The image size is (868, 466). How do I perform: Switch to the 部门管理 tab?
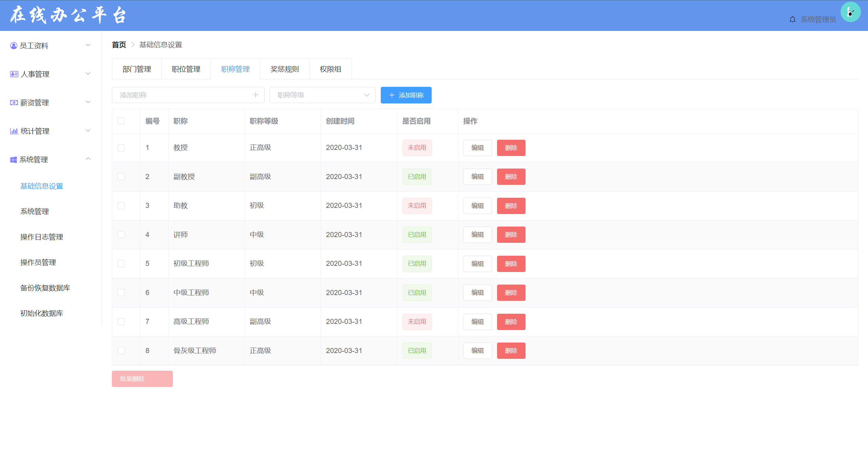click(x=137, y=69)
